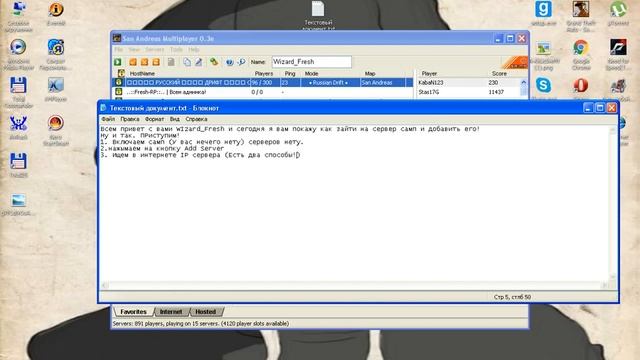Sort servers by Ping column header
The width and height of the screenshot is (640, 360).
coord(290,73)
